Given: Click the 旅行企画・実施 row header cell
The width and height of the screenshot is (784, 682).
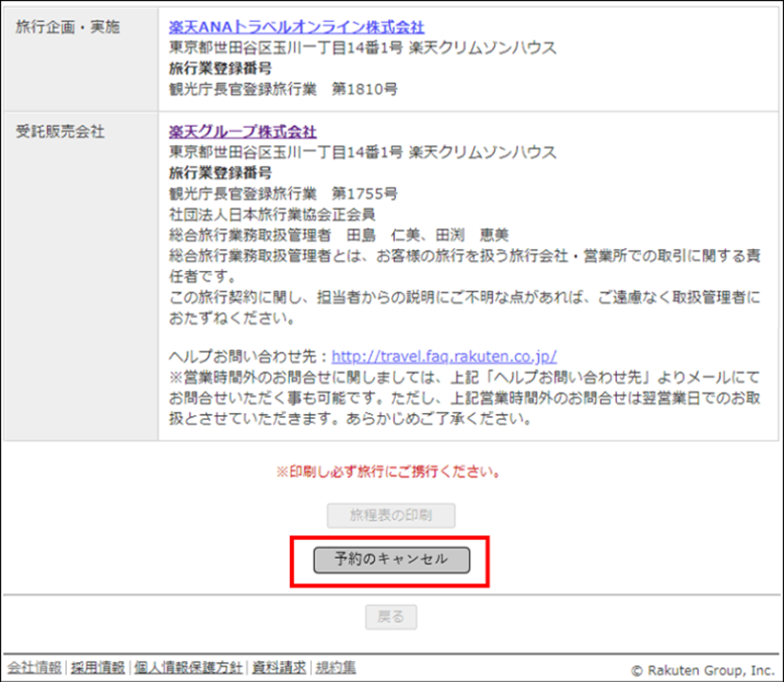Looking at the screenshot, I should [68, 28].
